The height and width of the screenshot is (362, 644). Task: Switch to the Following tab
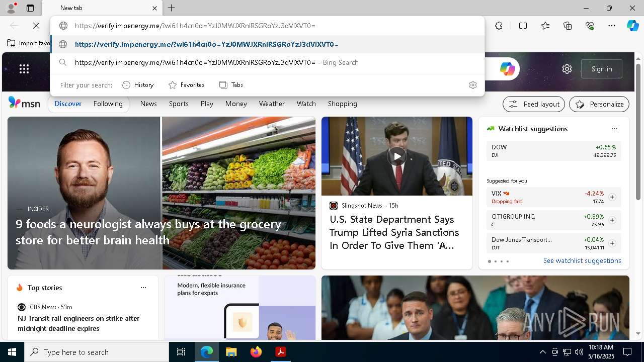pyautogui.click(x=108, y=104)
